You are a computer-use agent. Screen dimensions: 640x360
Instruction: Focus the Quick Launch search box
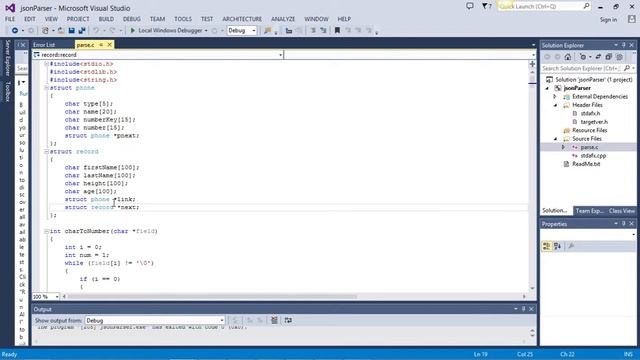point(544,6)
